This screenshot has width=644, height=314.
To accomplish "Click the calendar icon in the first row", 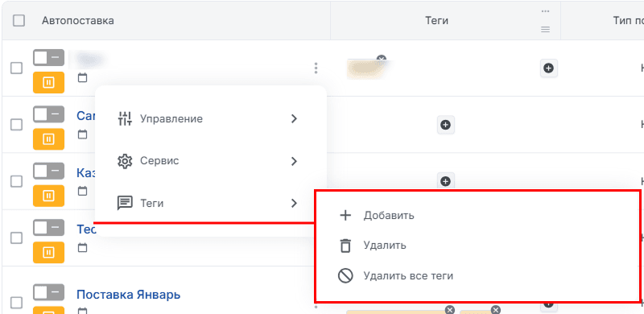I will click(83, 77).
